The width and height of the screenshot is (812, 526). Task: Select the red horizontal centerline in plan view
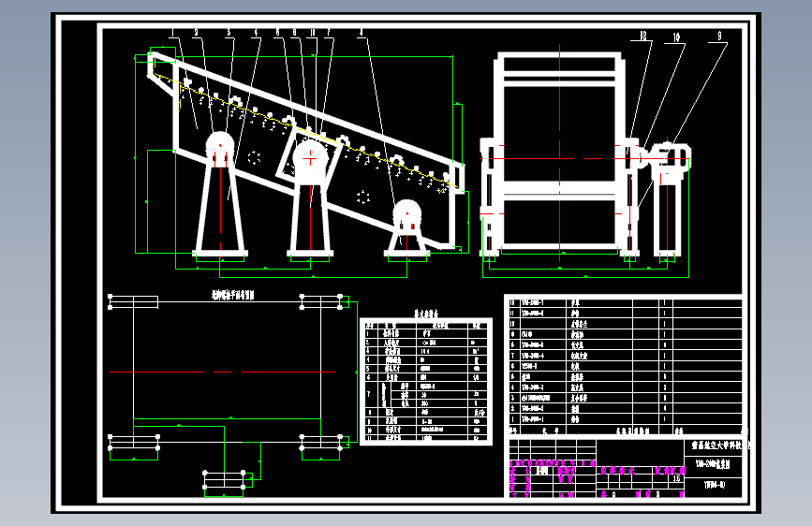(x=223, y=372)
